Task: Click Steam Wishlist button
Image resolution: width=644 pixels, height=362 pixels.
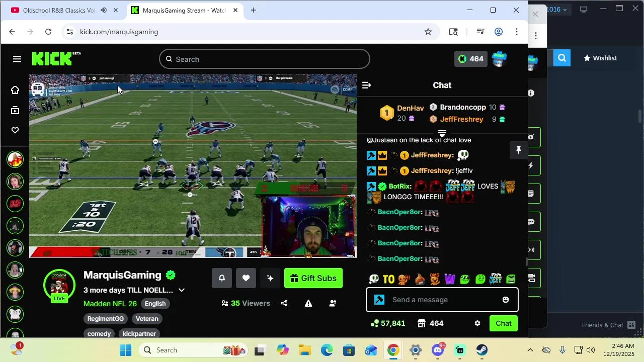Action: 600,58
